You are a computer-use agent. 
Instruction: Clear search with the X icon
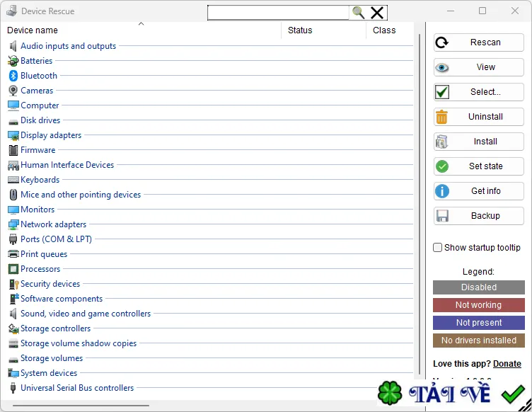[377, 13]
